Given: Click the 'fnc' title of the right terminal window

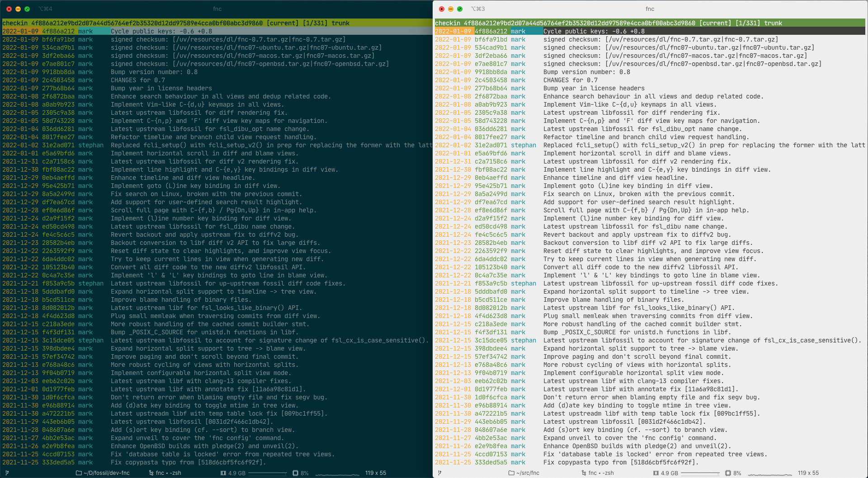Looking at the screenshot, I should tap(650, 9).
